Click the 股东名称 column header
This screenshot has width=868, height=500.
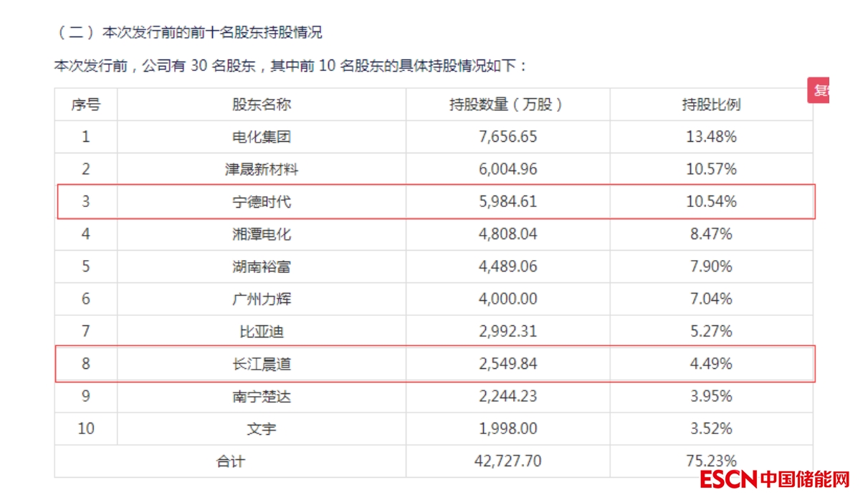click(x=262, y=105)
